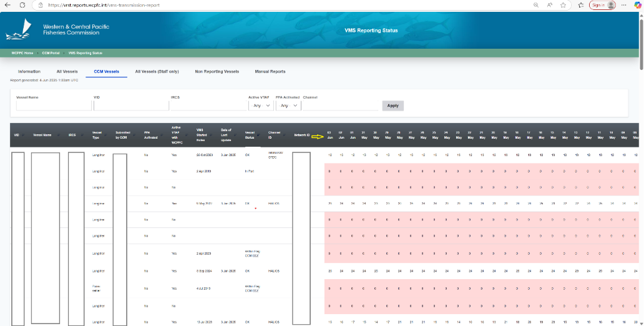The height and width of the screenshot is (326, 644).
Task: Click the Sign in button
Action: tap(602, 4)
